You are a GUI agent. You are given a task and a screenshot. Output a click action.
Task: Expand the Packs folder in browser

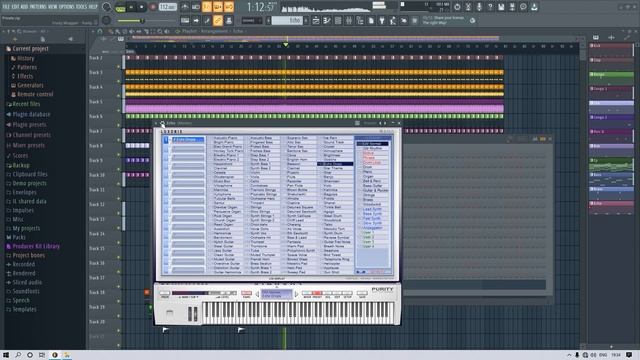click(19, 237)
